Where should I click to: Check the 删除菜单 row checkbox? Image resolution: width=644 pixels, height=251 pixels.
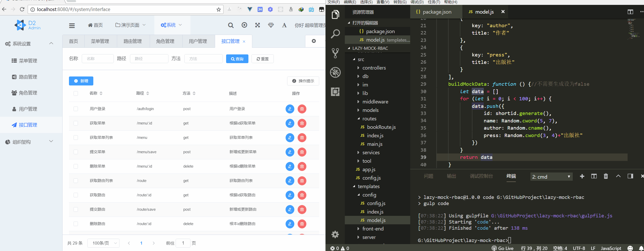point(76,166)
